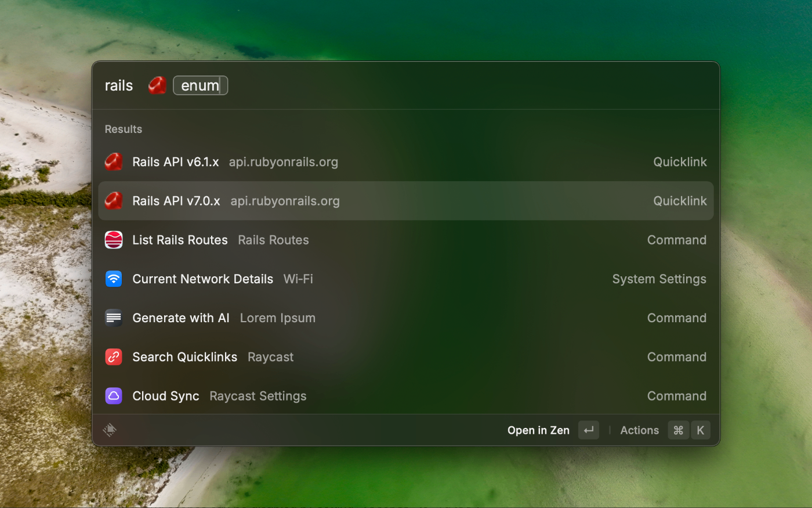Screen dimensions: 812x508
Task: Click the Quicklink label for Rails API v6.1.x
Action: (680, 162)
